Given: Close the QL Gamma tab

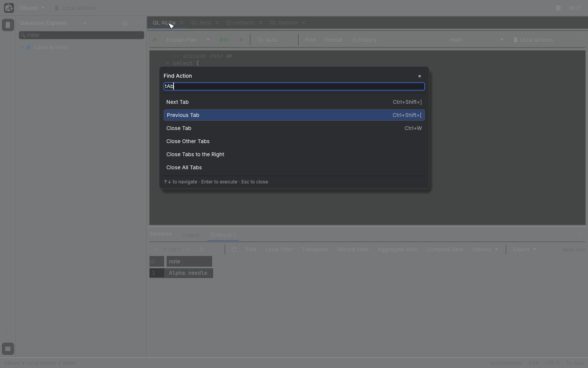Looking at the screenshot, I should click(304, 23).
